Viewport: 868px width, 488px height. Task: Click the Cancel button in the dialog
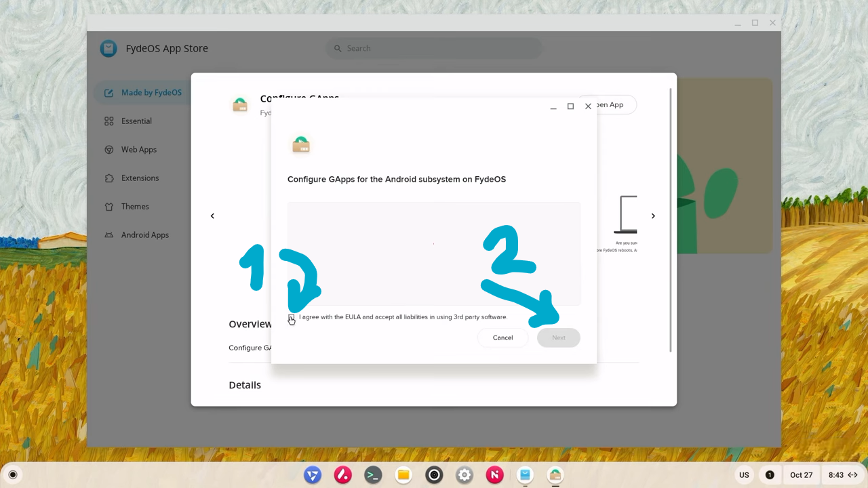pyautogui.click(x=502, y=338)
